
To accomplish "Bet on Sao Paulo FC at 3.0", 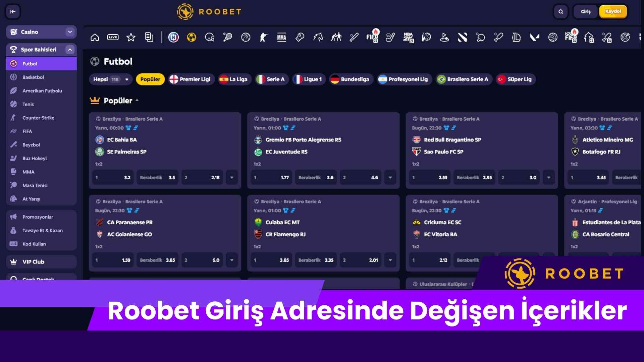I will [x=519, y=177].
